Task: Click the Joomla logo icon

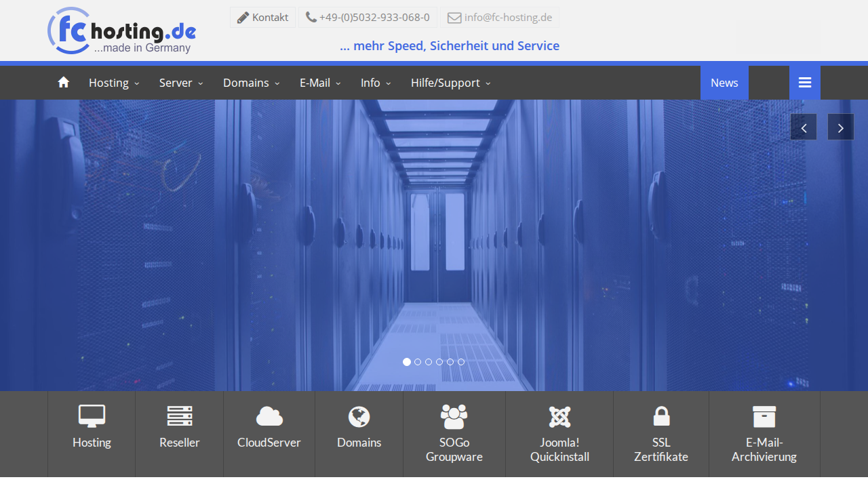Action: (x=559, y=417)
